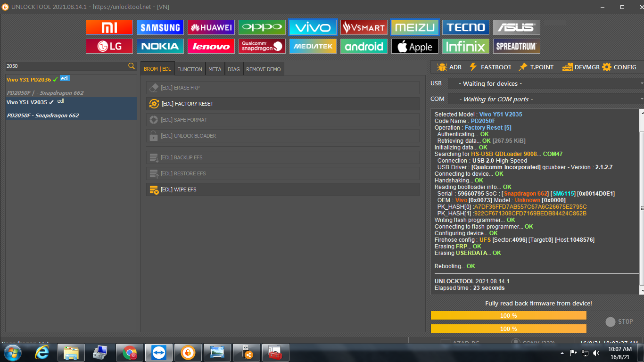644x362 pixels.
Task: Open the USB 'Waiting for devices' dropdown
Action: [x=545, y=83]
